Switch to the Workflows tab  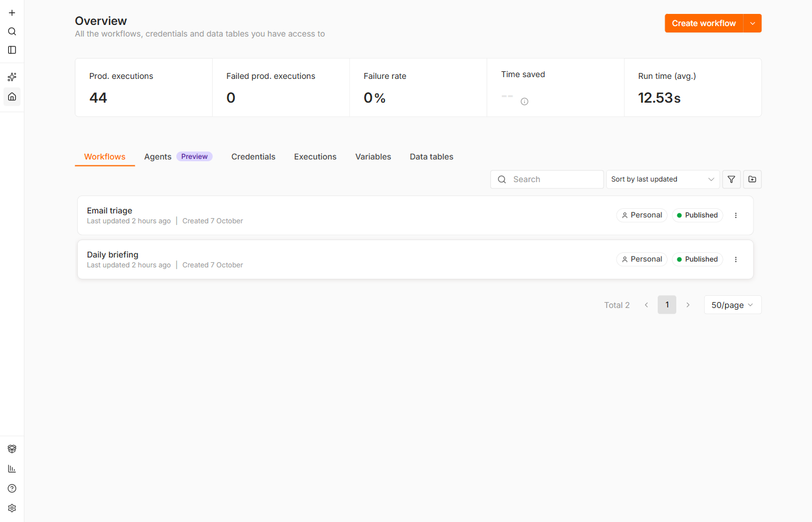point(105,157)
